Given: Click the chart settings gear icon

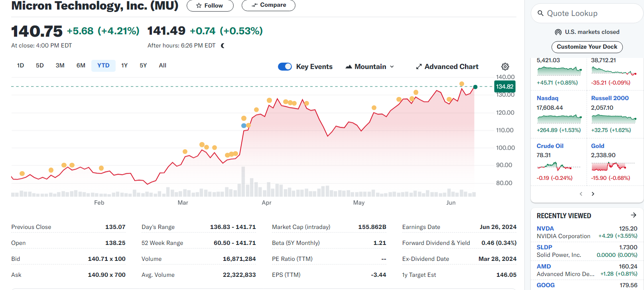Looking at the screenshot, I should click(x=505, y=67).
